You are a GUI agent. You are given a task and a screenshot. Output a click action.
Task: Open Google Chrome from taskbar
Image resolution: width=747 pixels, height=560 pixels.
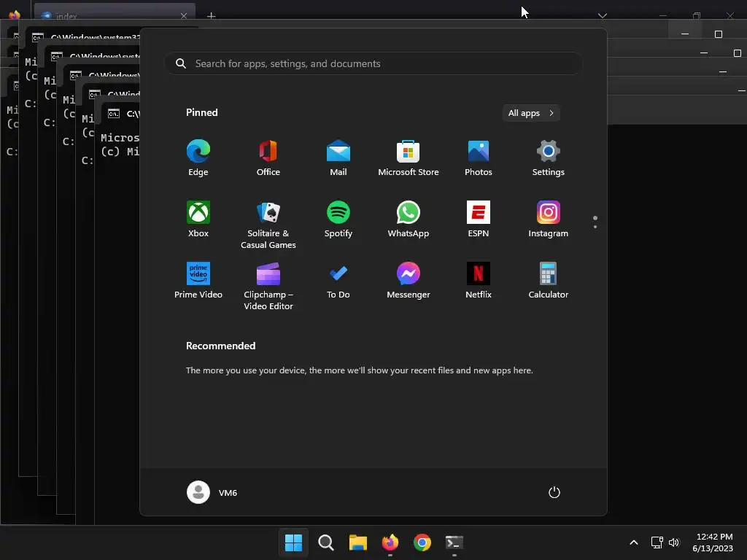coord(422,542)
